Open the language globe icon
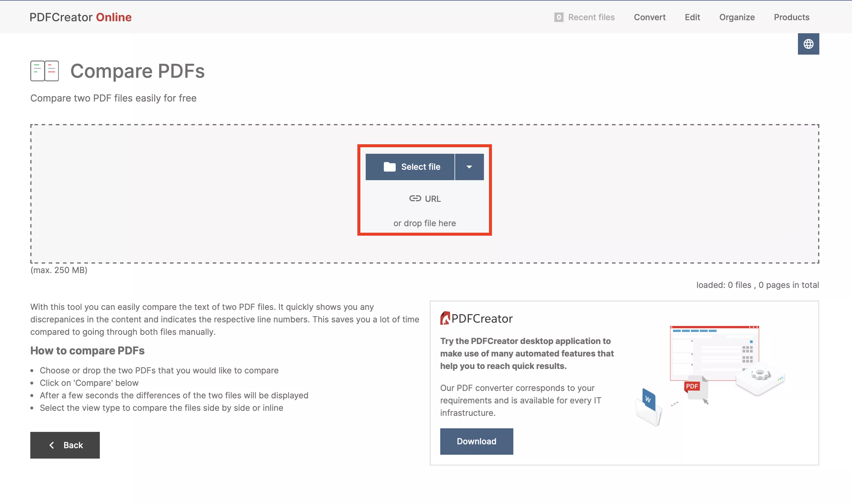Image resolution: width=852 pixels, height=504 pixels. tap(808, 44)
